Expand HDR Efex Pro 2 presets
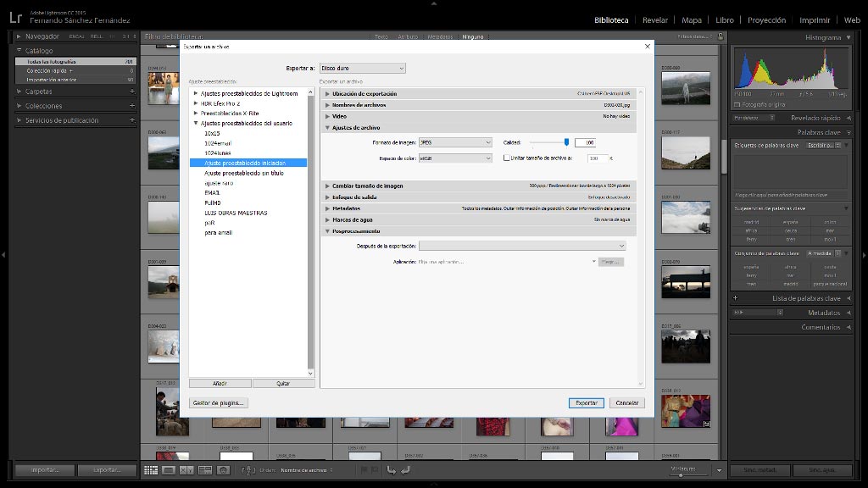Screen dimensions: 868x488 tap(196, 103)
